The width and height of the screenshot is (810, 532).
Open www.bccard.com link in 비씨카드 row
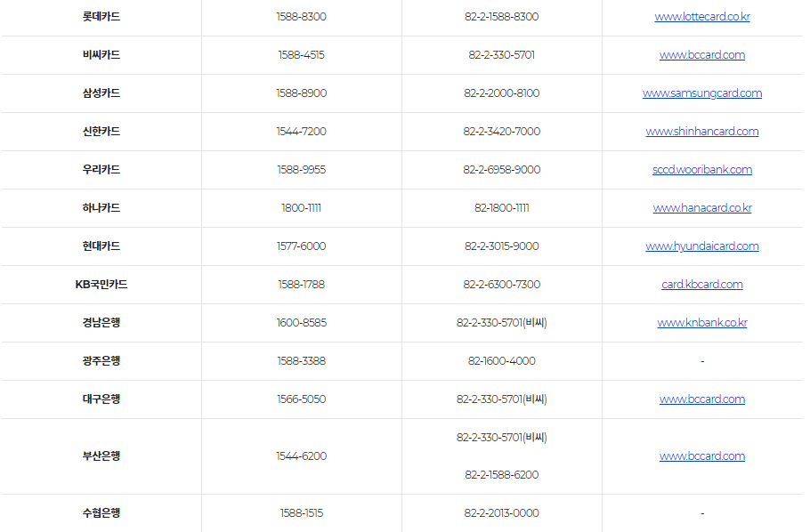[702, 55]
